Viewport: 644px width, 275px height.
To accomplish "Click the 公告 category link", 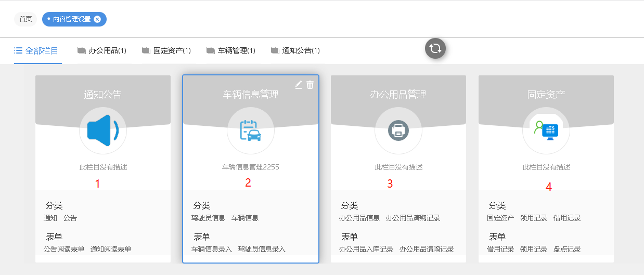I will [x=70, y=218].
